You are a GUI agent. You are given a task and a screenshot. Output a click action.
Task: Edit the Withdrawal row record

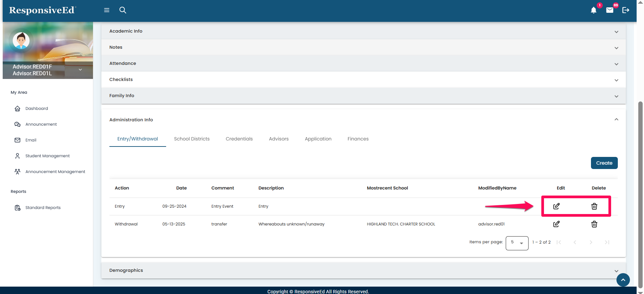pos(556,224)
